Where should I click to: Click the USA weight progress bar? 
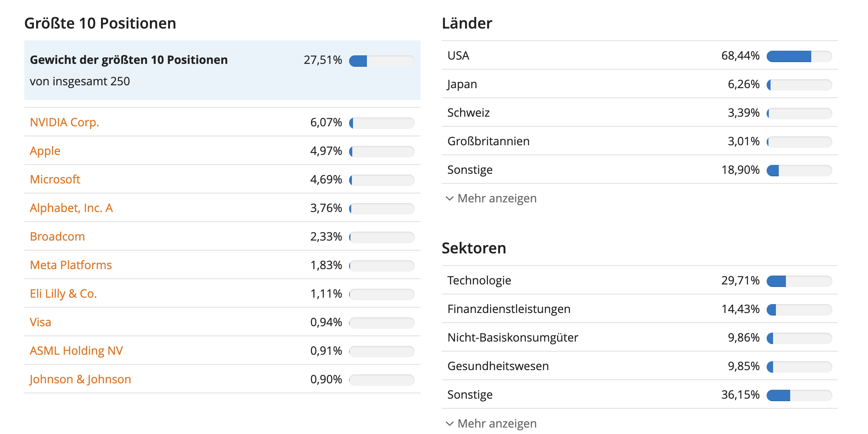(799, 56)
